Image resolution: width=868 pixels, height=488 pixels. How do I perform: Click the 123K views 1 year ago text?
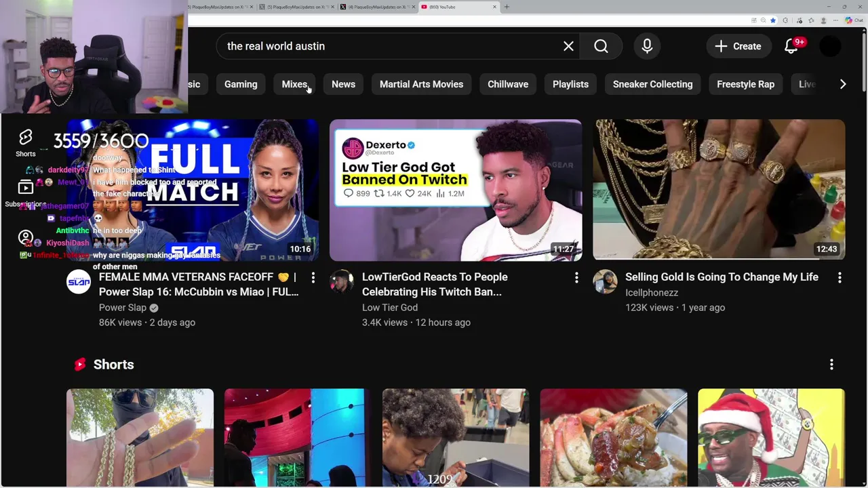(675, 307)
